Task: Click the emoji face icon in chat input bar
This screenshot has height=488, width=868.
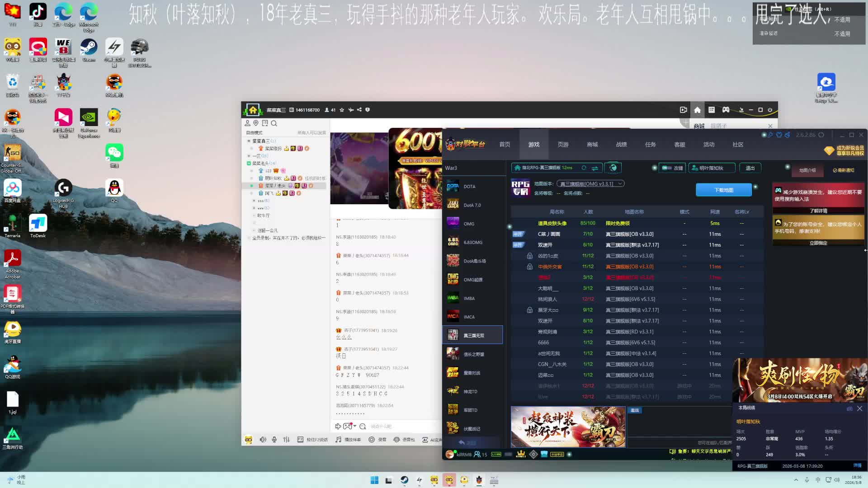Action: coord(363,426)
